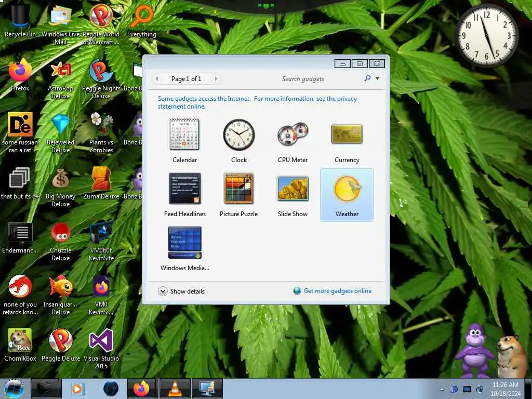Viewport: 532px width, 399px height.
Task: Select the Windows Media Center gadget
Action: [x=184, y=249]
